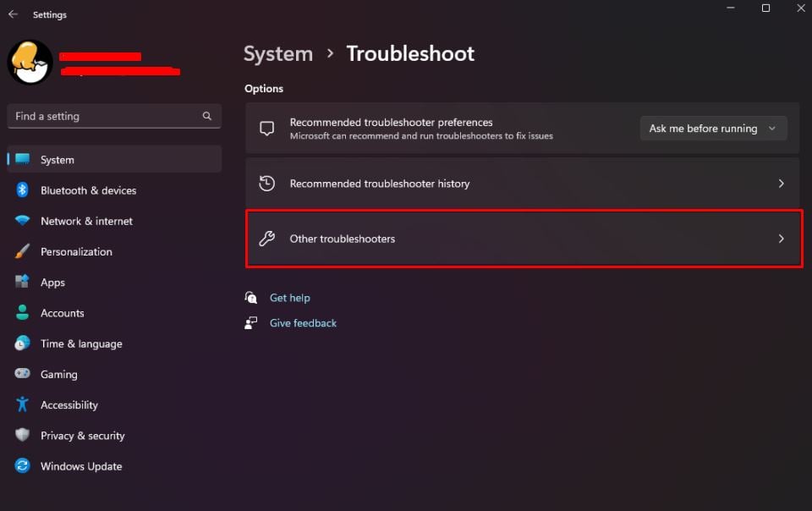
Task: Click the Privacy & security shield icon
Action: (x=23, y=436)
